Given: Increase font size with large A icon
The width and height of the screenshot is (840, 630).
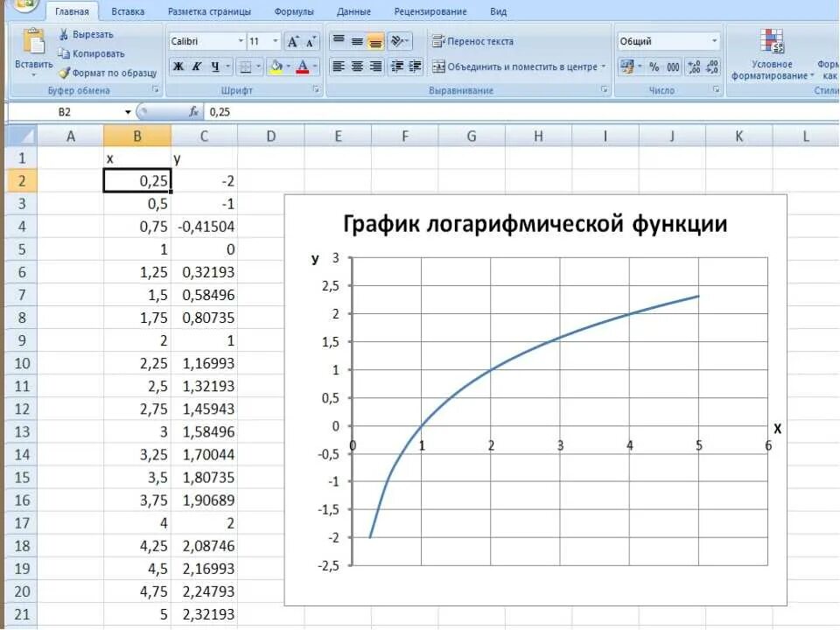Looking at the screenshot, I should pos(292,41).
